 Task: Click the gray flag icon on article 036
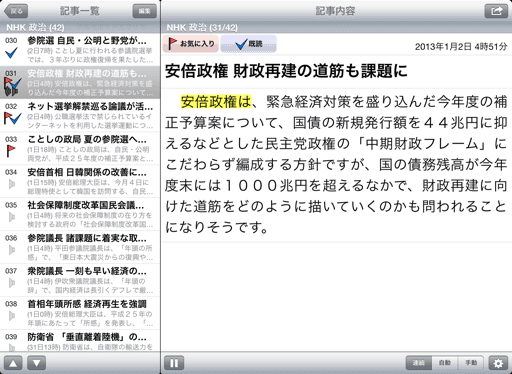click(12, 249)
